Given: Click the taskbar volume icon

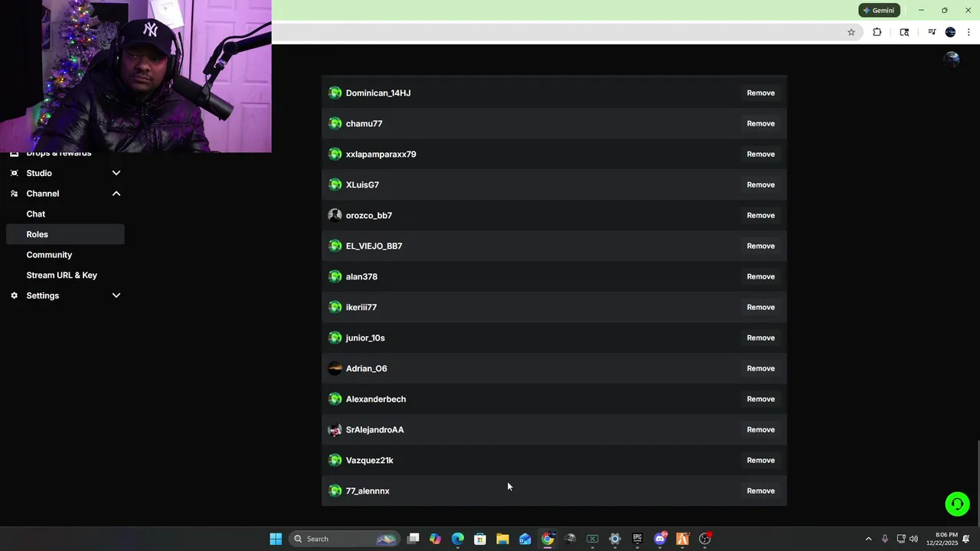Looking at the screenshot, I should coord(913,539).
